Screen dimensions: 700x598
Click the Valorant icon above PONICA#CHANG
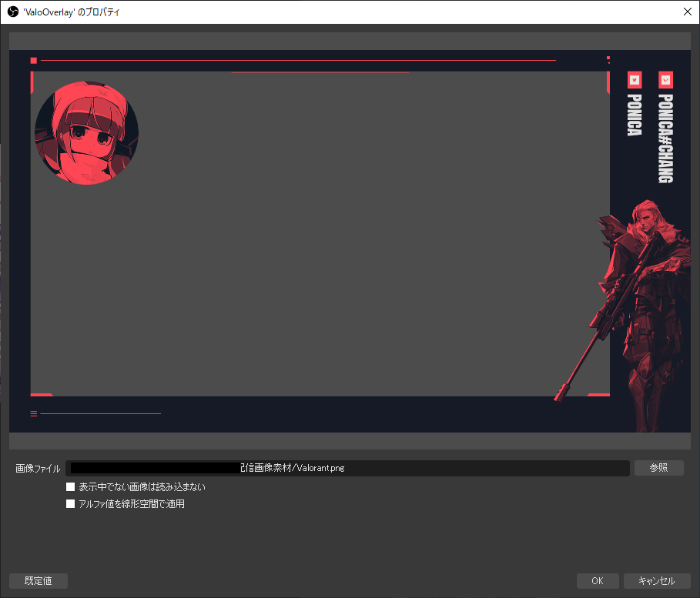[x=665, y=80]
